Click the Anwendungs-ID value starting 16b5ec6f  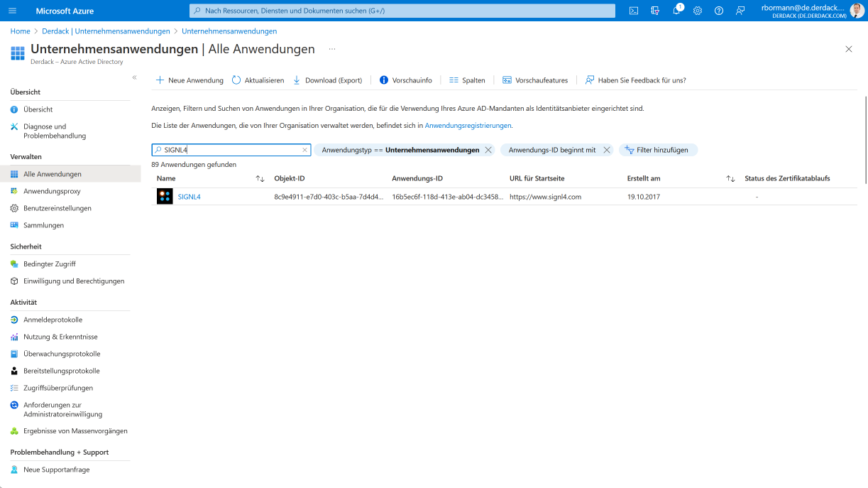446,197
